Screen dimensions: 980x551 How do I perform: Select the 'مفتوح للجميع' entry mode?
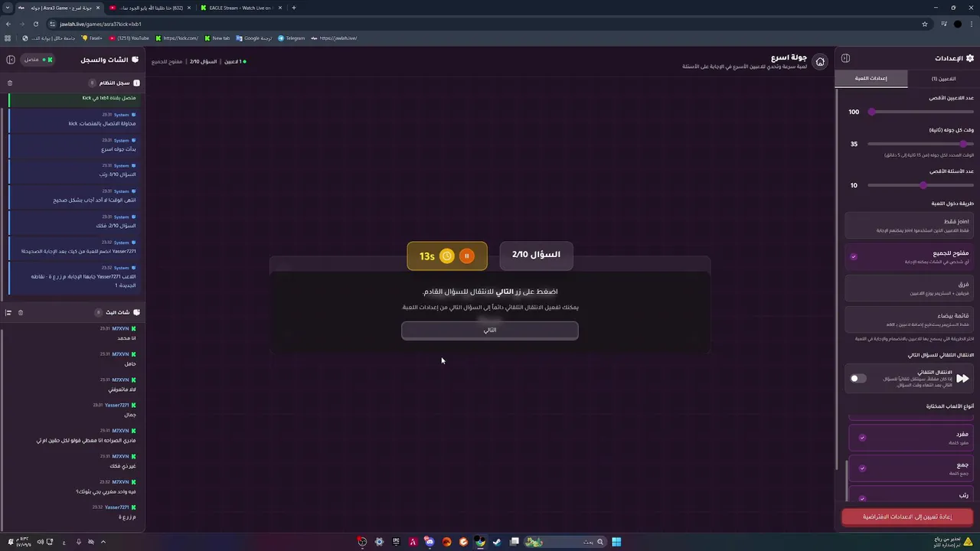tap(910, 256)
